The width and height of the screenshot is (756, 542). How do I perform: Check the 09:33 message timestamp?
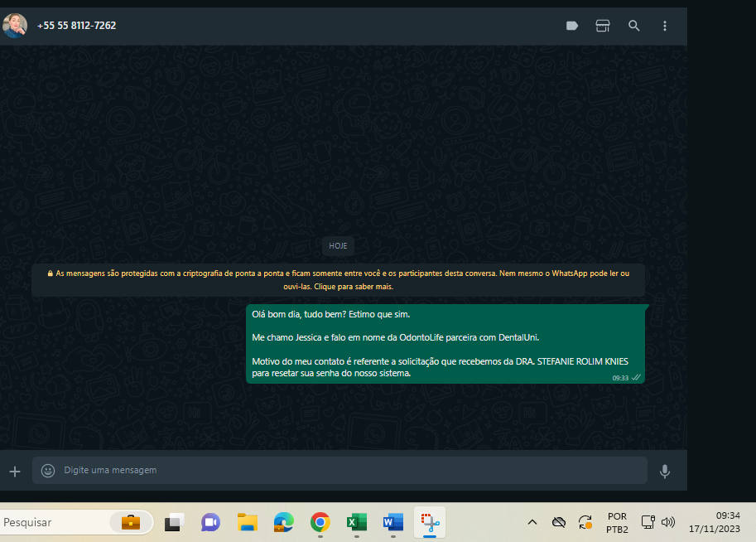pos(620,378)
